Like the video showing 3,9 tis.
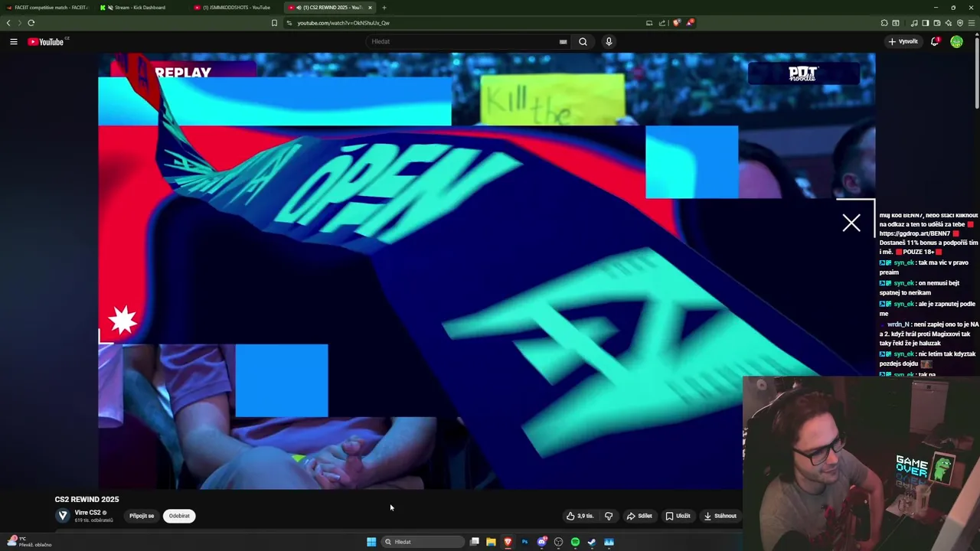The width and height of the screenshot is (980, 551). pos(580,516)
